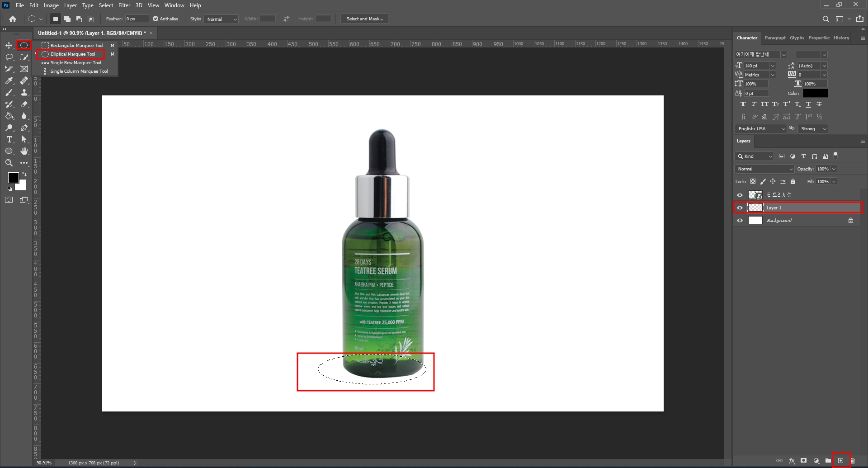
Task: Hide the 티트리세럼 layer
Action: coord(740,195)
